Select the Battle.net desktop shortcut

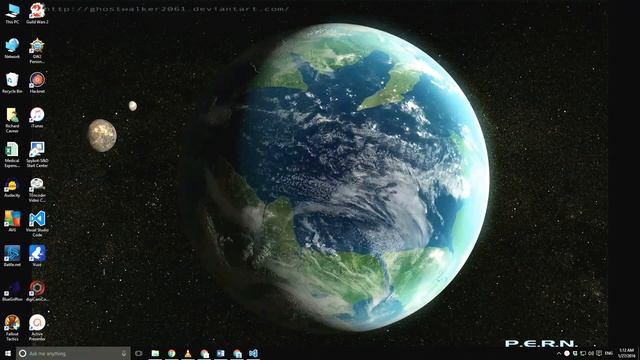[x=12, y=256]
